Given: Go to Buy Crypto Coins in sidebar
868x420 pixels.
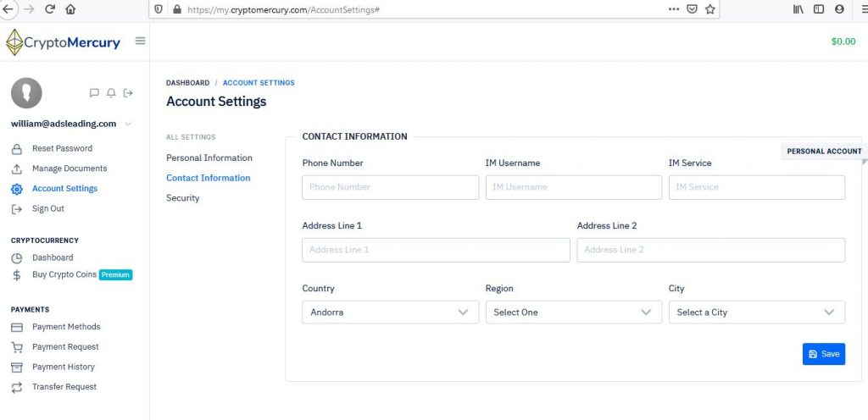Looking at the screenshot, I should pos(64,274).
